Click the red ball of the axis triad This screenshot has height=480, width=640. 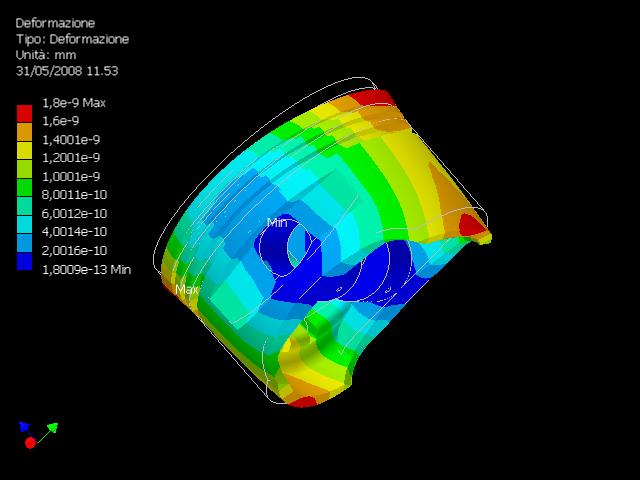click(x=30, y=443)
